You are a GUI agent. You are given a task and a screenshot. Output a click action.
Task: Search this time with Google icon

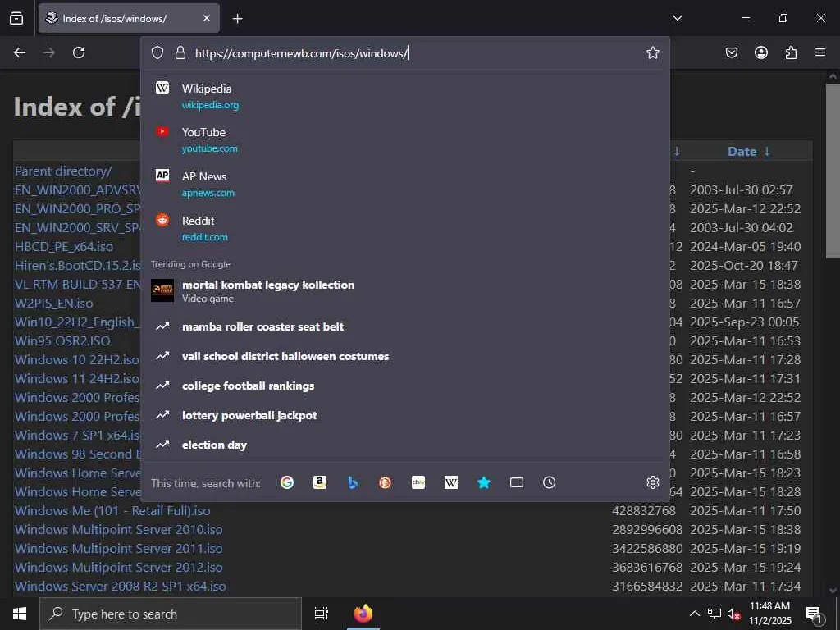[287, 482]
